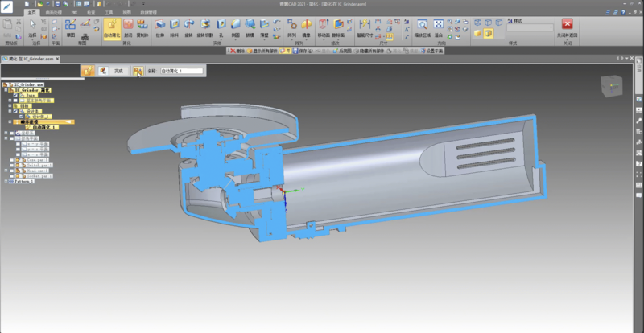Screen dimensions: 644x333
Task: Click the 名称 name input field
Action: (x=181, y=71)
